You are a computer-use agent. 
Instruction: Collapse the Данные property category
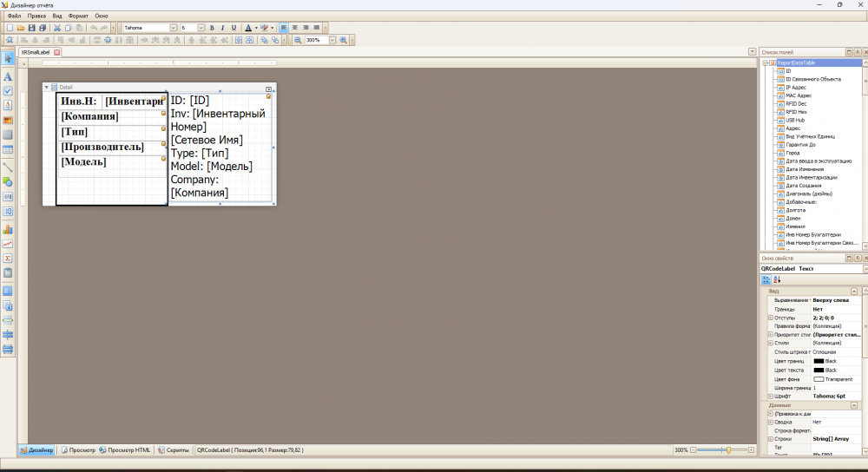854,405
